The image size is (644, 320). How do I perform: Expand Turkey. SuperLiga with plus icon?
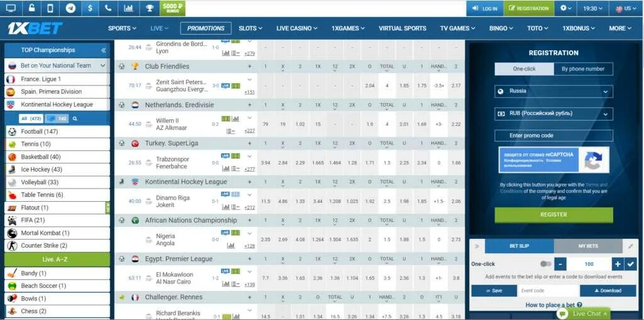249,143
